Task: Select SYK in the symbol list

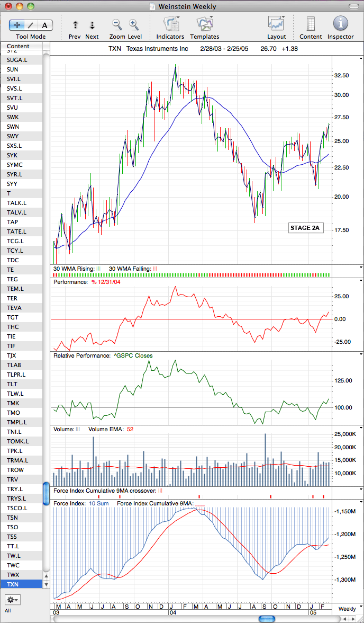Action: tap(22, 155)
